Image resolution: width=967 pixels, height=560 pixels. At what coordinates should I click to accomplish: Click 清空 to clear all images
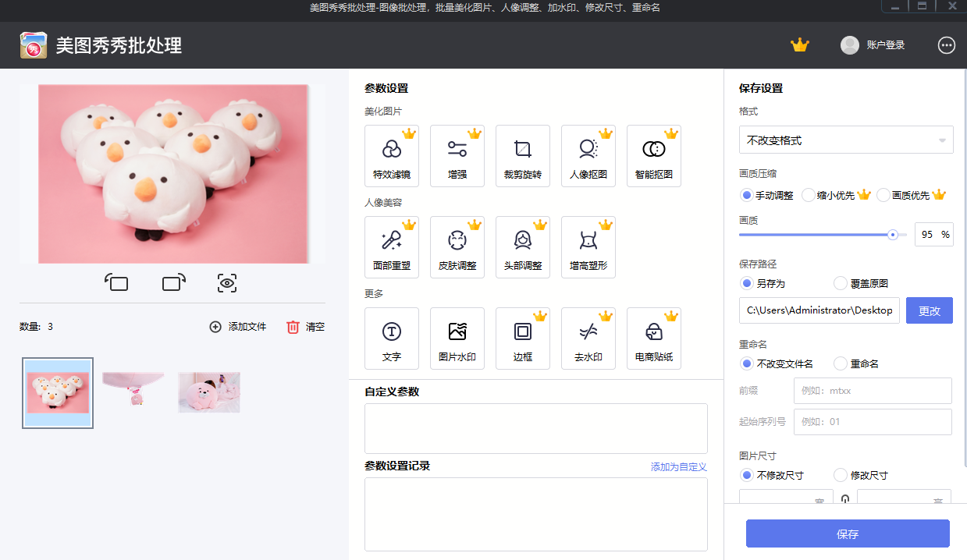(x=305, y=327)
